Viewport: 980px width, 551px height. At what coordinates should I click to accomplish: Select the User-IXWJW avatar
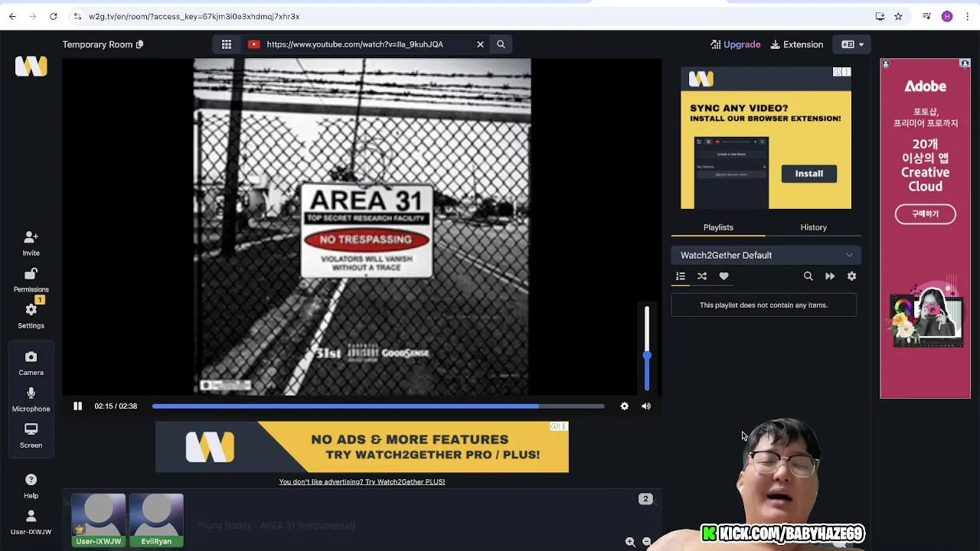99,520
